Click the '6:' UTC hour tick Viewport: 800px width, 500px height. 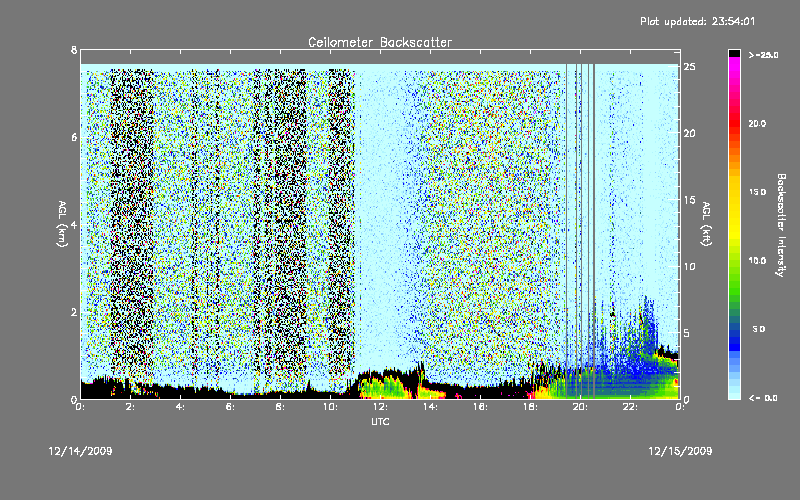click(x=230, y=407)
